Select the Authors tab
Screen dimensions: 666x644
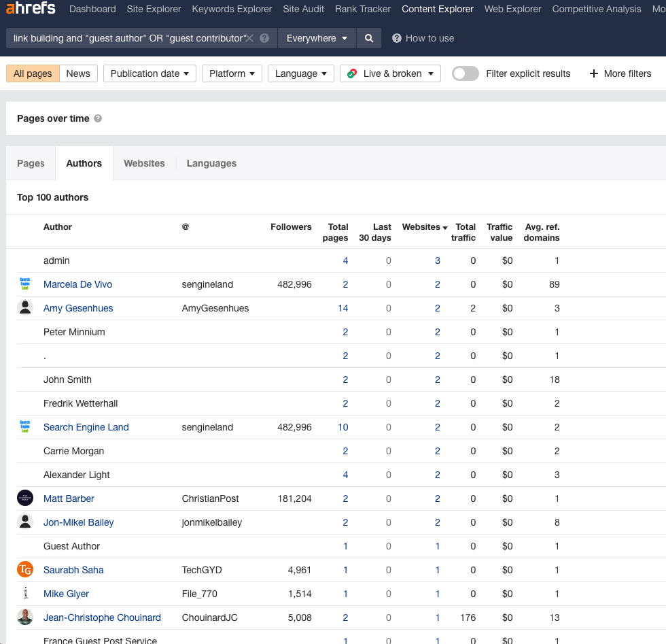coord(84,163)
